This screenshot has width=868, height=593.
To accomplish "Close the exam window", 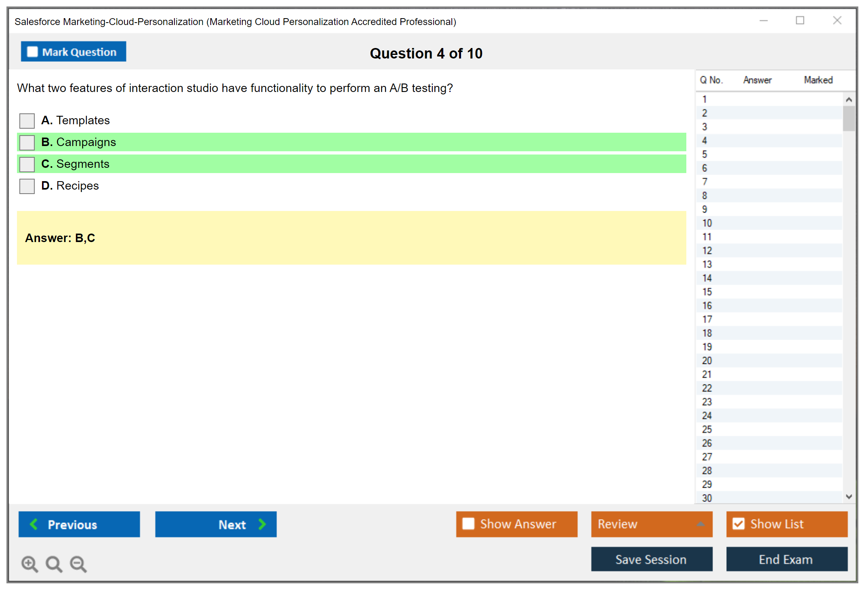I will pyautogui.click(x=837, y=21).
